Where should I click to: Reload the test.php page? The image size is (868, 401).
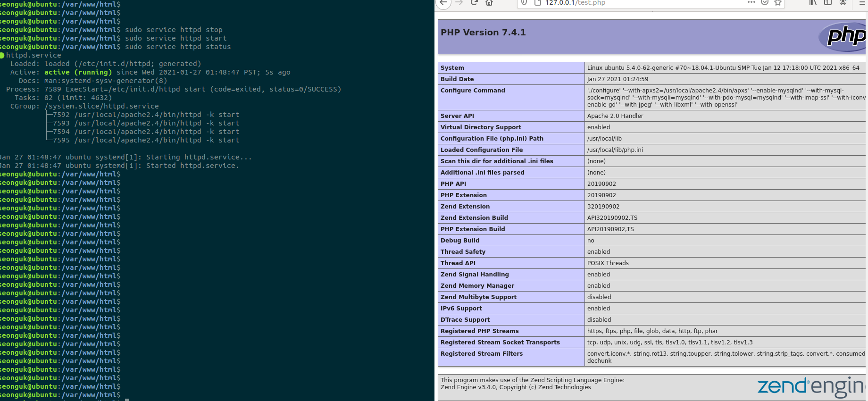(x=475, y=3)
